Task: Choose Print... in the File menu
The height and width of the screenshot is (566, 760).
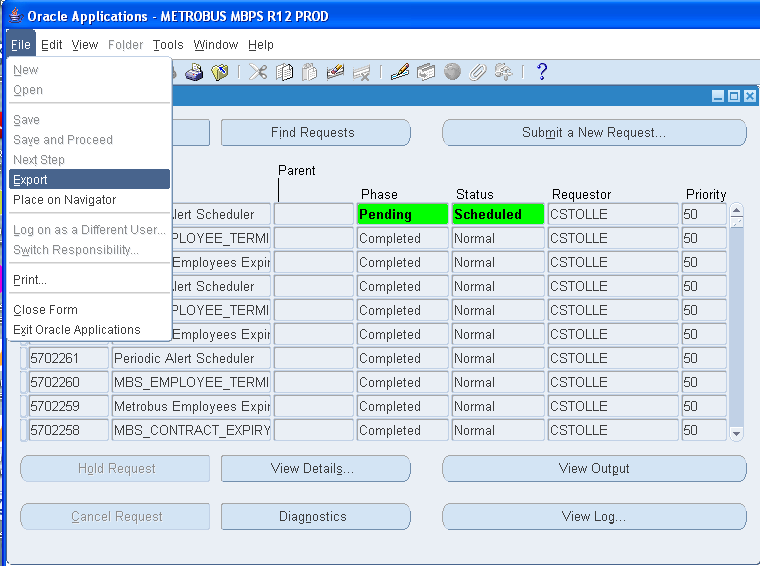Action: click(89, 280)
